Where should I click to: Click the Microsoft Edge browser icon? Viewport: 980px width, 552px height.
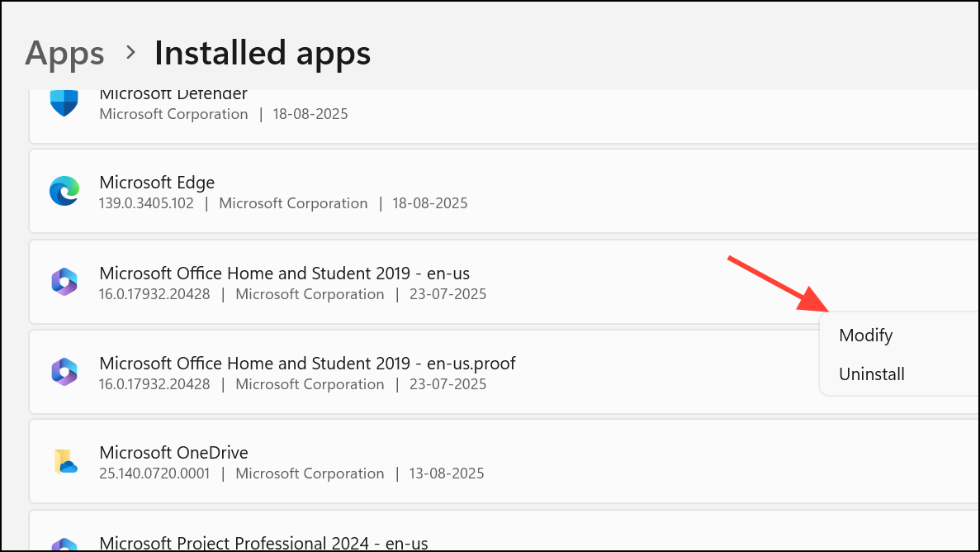coord(64,192)
